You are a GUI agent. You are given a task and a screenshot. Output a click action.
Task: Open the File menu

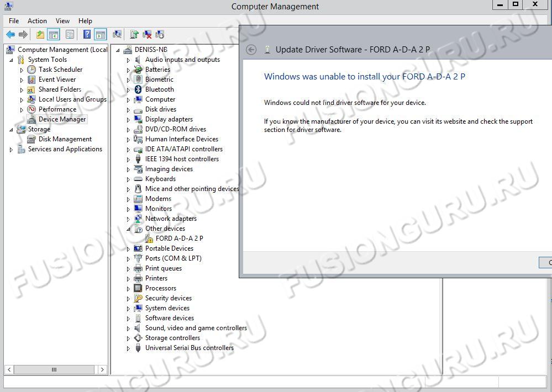pyautogui.click(x=14, y=21)
